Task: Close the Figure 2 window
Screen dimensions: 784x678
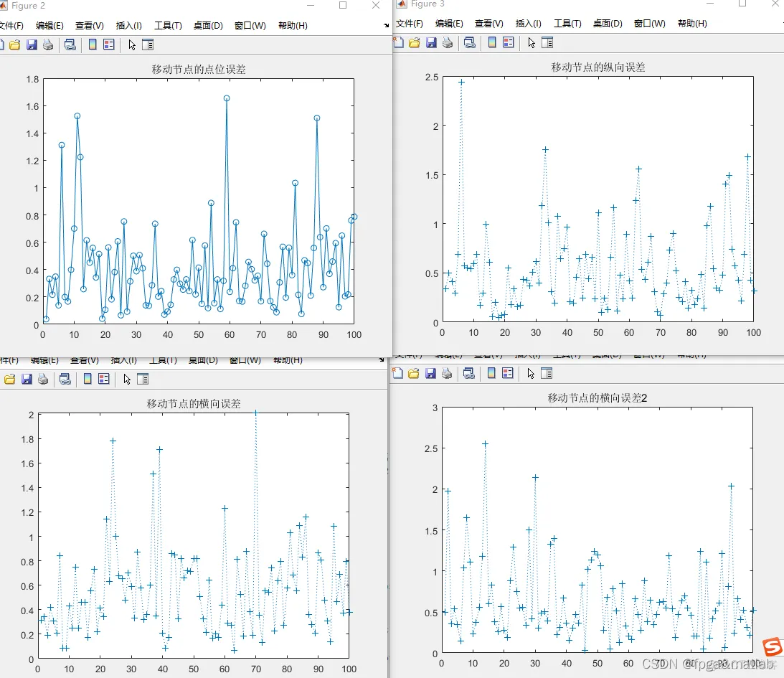Action: pyautogui.click(x=376, y=5)
